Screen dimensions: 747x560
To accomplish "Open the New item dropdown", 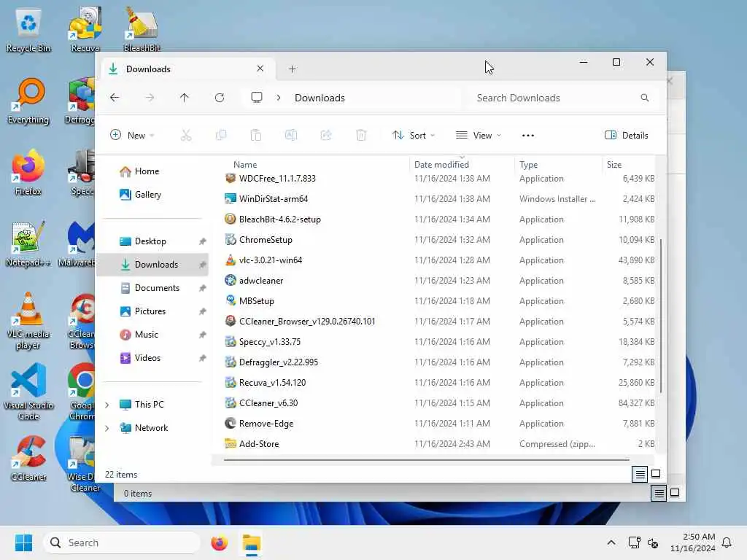I will tap(132, 135).
